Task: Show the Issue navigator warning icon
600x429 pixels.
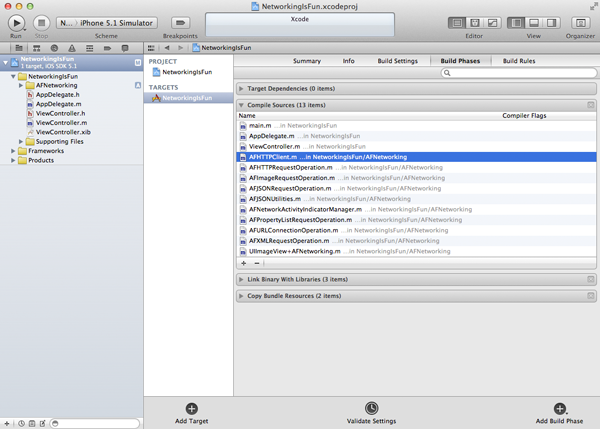Action: (x=72, y=48)
